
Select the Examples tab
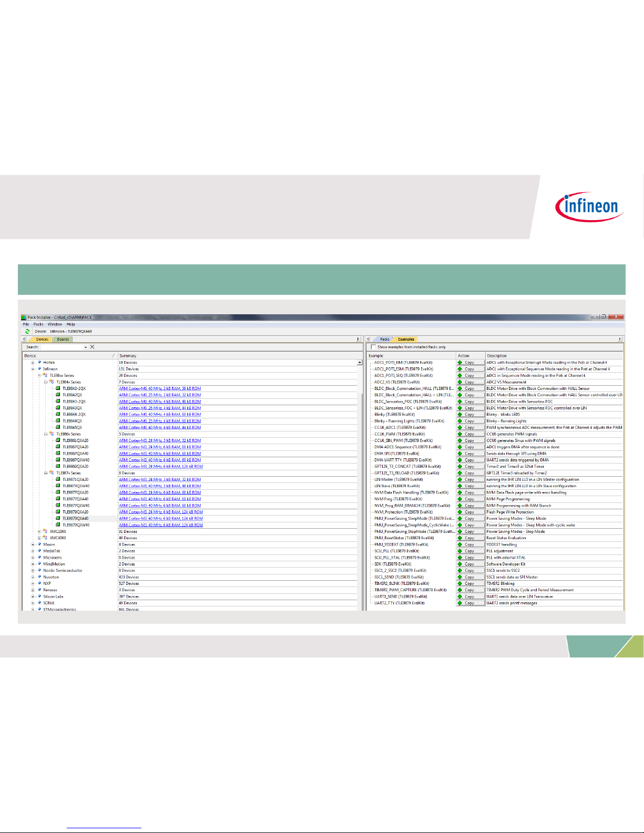406,340
